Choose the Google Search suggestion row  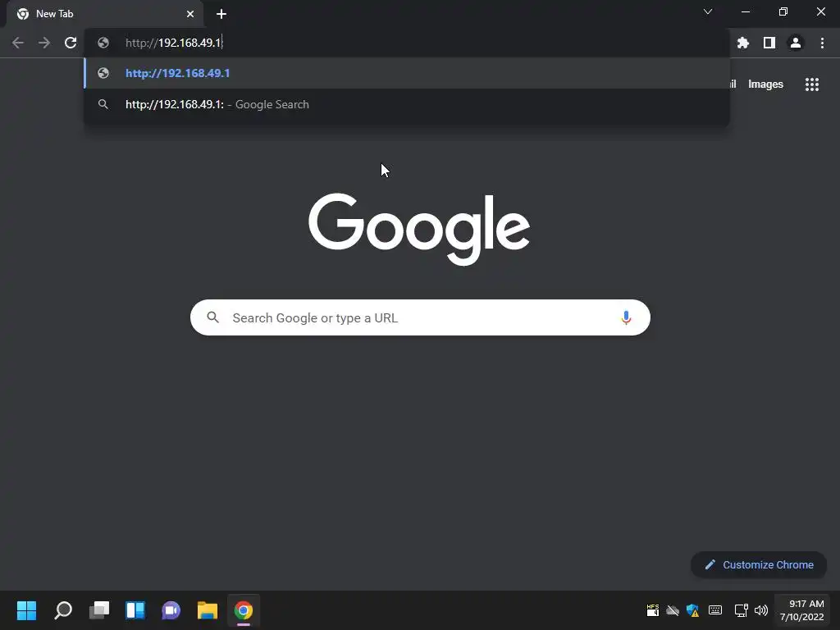407,104
